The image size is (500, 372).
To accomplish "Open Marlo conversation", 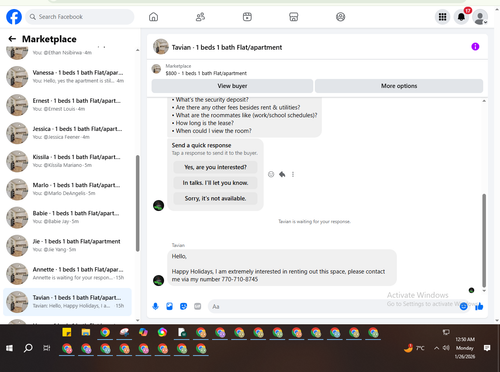I will [x=67, y=189].
